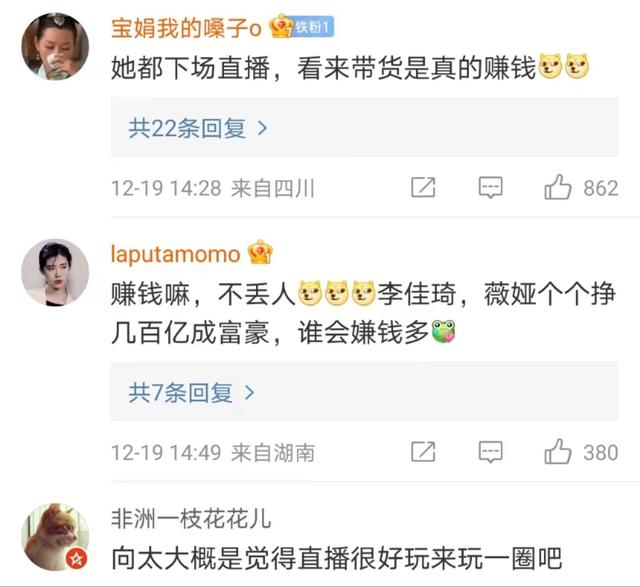Share the laputamomo comment
The image size is (640, 587).
423,452
